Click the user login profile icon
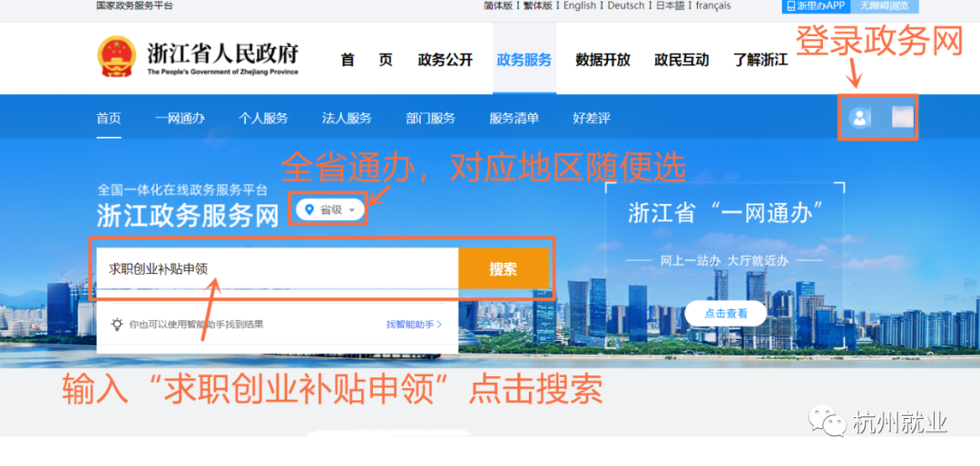The width and height of the screenshot is (980, 466). pos(858,117)
